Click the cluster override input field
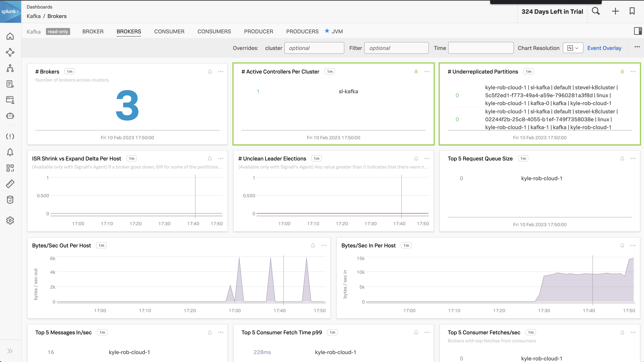This screenshot has width=644, height=362. 314,48
